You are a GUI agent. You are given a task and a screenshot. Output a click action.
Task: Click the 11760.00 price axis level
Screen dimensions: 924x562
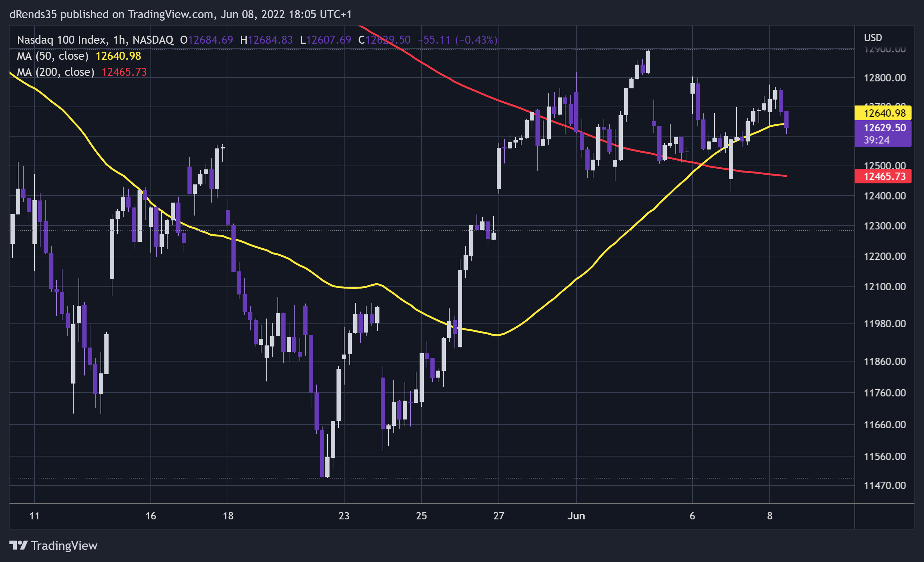(x=884, y=393)
